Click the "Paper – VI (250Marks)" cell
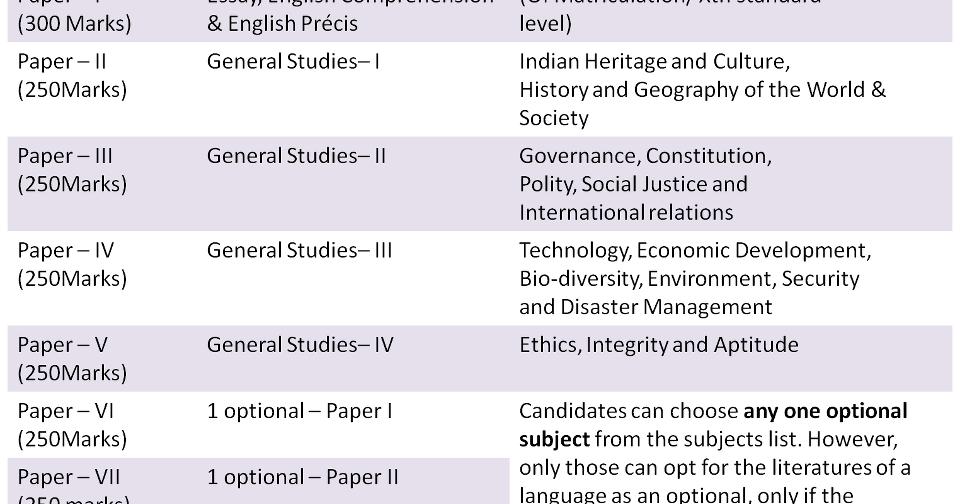960x504 pixels. (x=72, y=425)
